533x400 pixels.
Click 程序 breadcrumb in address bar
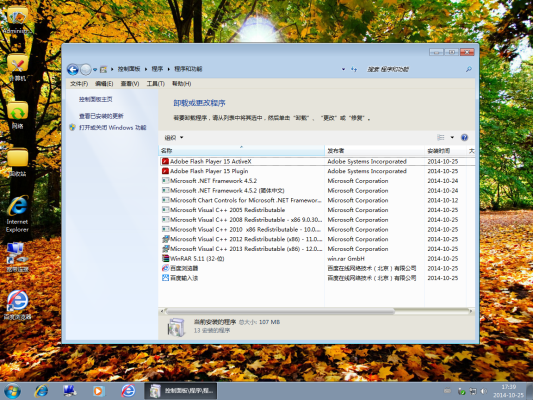coord(157,69)
